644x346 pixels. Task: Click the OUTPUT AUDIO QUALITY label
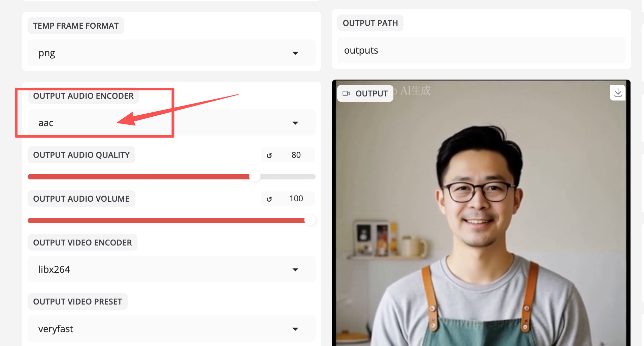[81, 155]
